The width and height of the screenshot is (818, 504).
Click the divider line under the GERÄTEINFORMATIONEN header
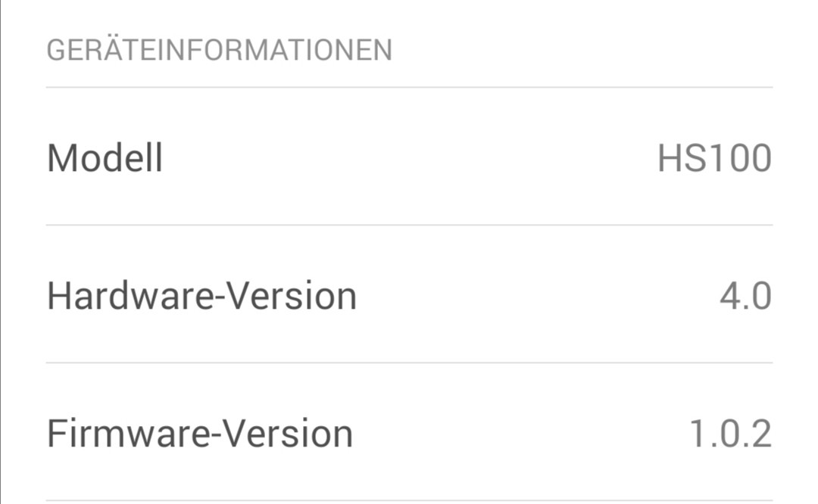[409, 88]
